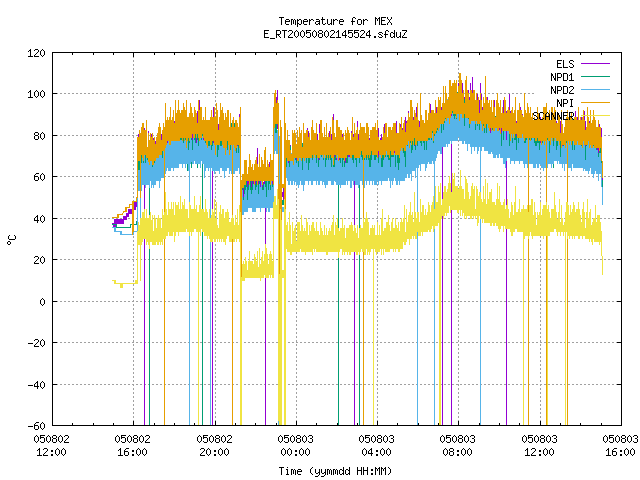The width and height of the screenshot is (640, 480).
Task: Click the first x-axis tick 050802 12:00
Action: coord(51,446)
